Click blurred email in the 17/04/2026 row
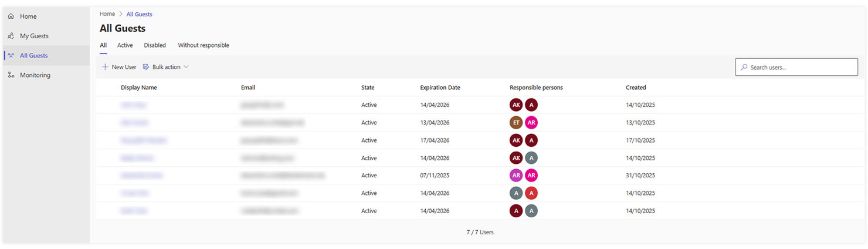The height and width of the screenshot is (249, 868). click(269, 140)
